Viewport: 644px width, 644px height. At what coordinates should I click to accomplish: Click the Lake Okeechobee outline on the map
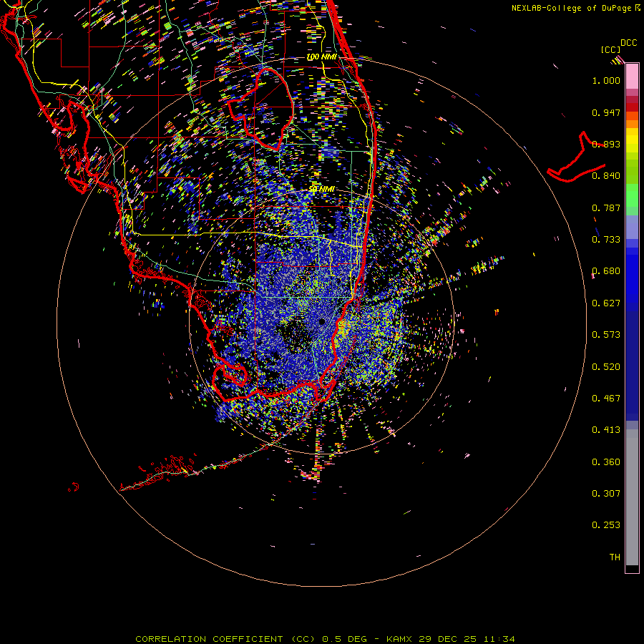[260, 109]
